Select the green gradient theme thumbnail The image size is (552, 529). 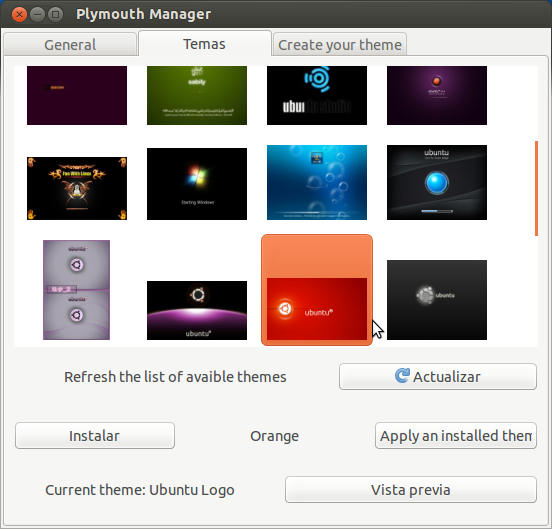[x=197, y=95]
